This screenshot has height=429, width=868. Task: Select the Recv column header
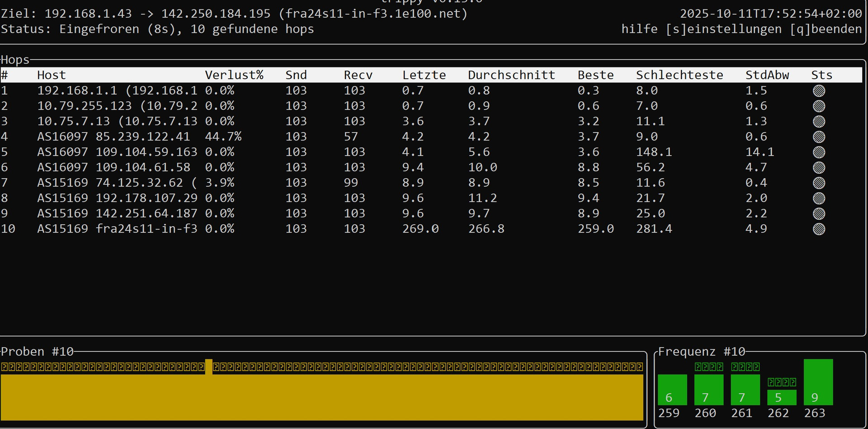tap(358, 75)
